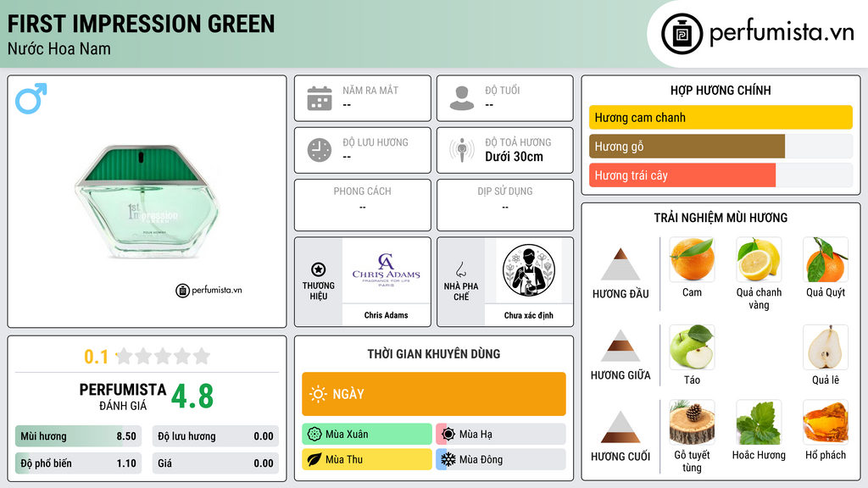Click the nose icon above Nhà pha chế

coord(460,269)
